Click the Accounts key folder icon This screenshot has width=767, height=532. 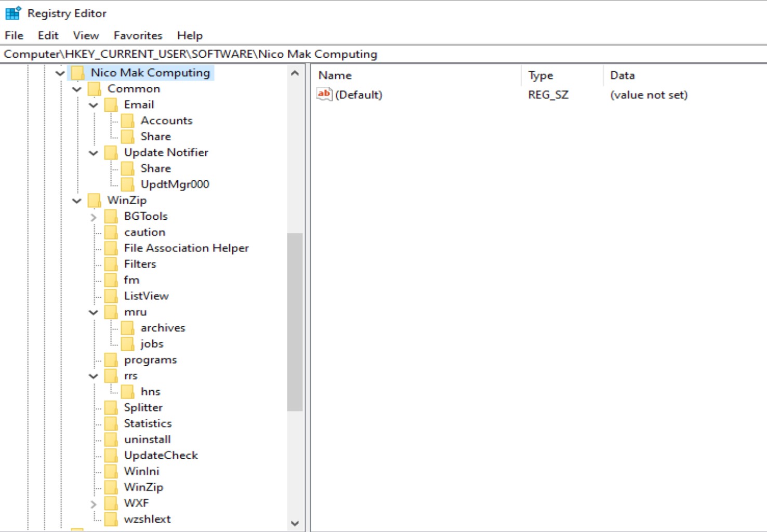point(128,120)
